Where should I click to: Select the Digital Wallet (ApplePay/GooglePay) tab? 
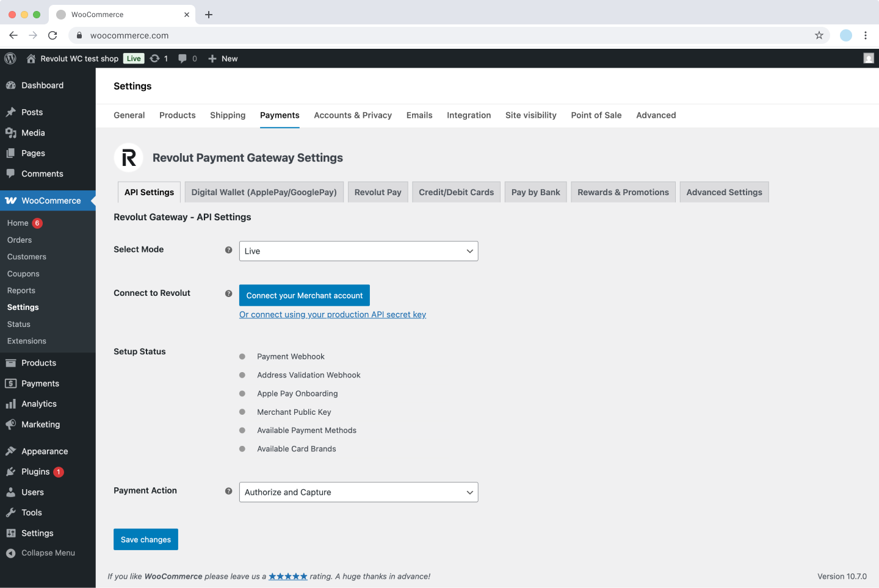tap(264, 192)
